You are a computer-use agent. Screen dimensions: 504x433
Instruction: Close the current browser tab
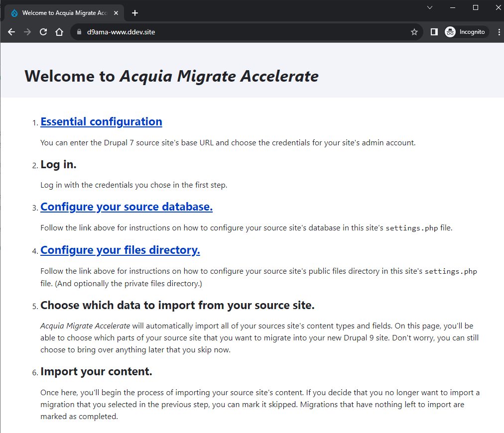tap(116, 13)
